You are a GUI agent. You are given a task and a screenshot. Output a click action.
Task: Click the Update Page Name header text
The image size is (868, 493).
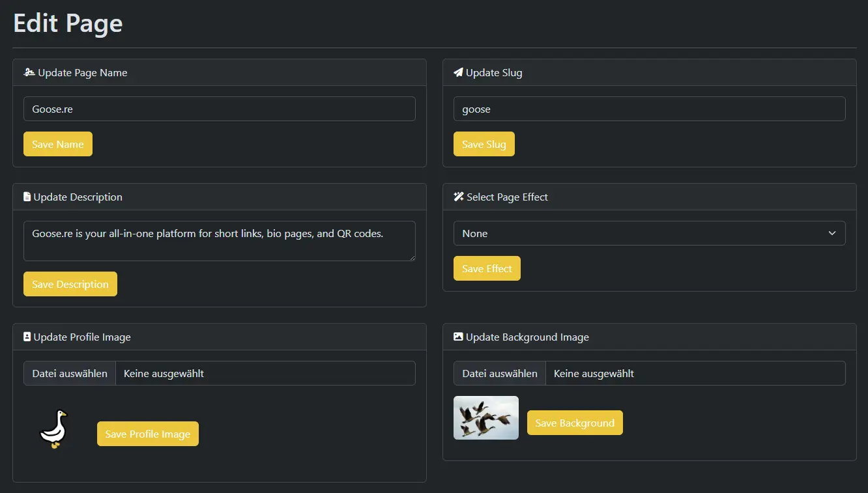pos(83,73)
